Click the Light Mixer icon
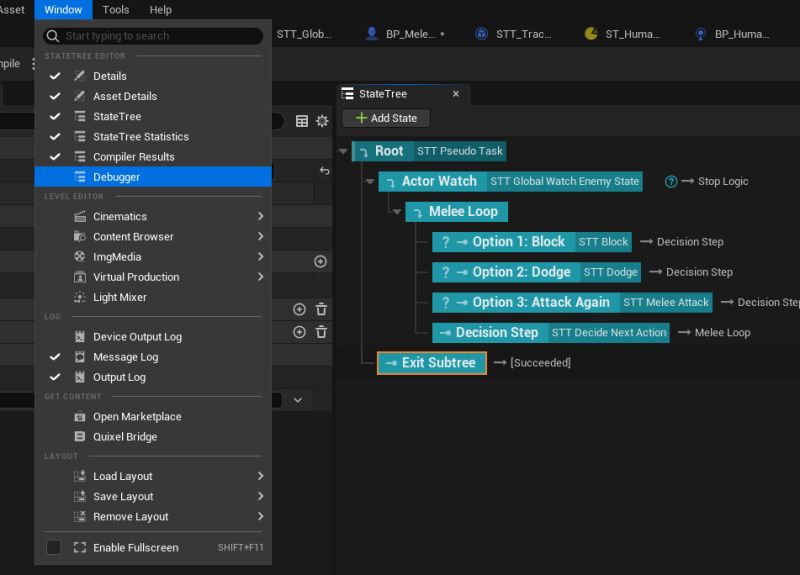Screen dimensions: 800x575 click(x=80, y=297)
